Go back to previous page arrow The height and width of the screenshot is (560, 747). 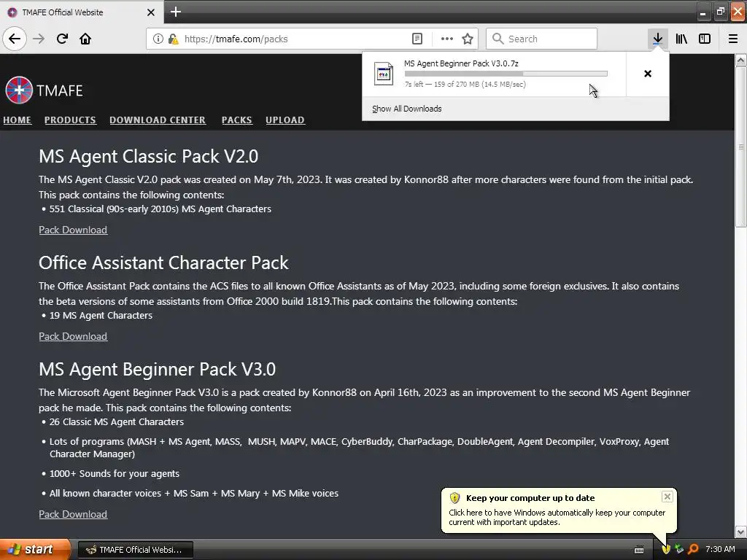(x=15, y=39)
